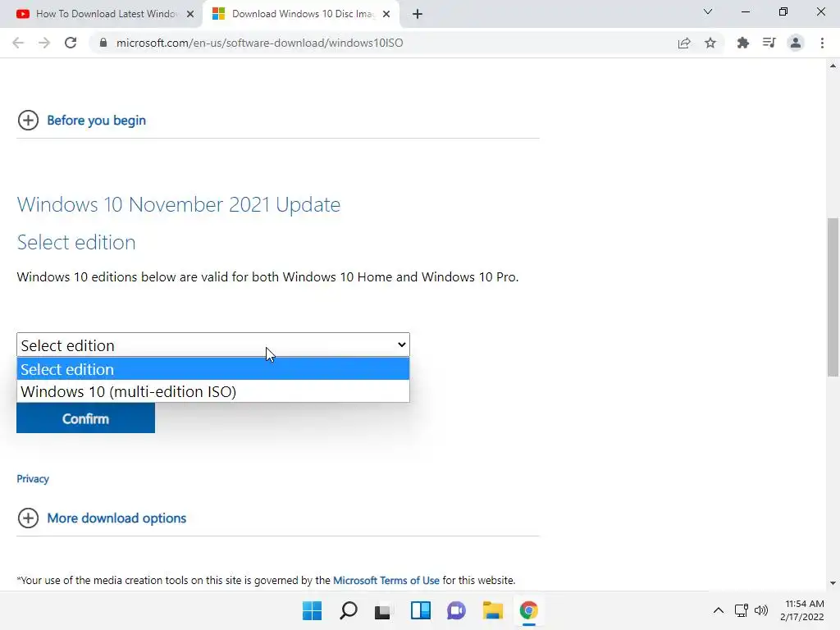The image size is (840, 630).
Task: Click Chrome icon on the taskbar
Action: (x=529, y=610)
